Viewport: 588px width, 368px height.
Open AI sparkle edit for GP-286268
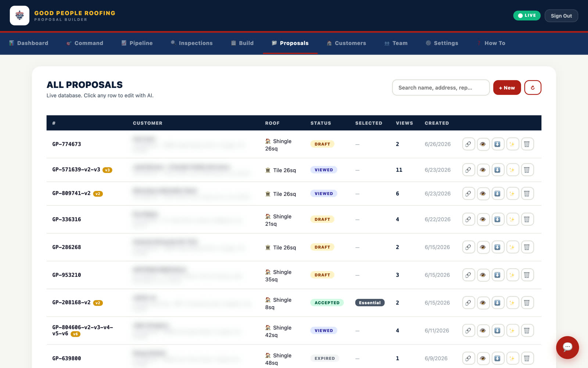[512, 247]
